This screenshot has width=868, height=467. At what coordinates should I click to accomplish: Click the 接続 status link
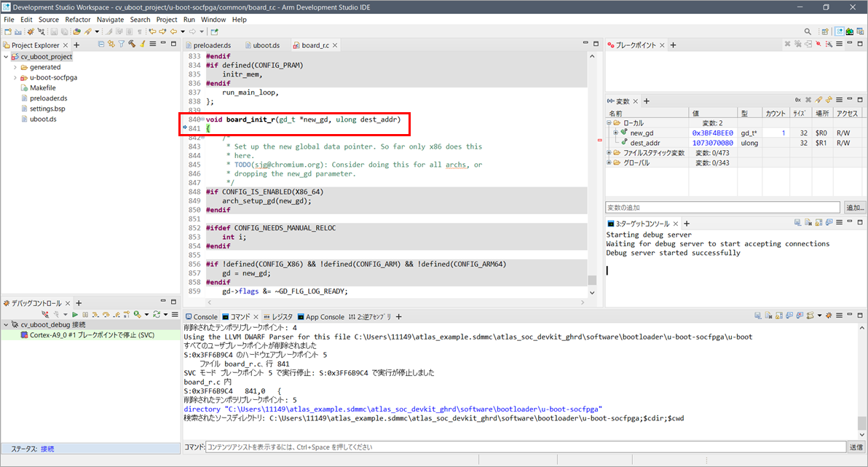[x=47, y=449]
